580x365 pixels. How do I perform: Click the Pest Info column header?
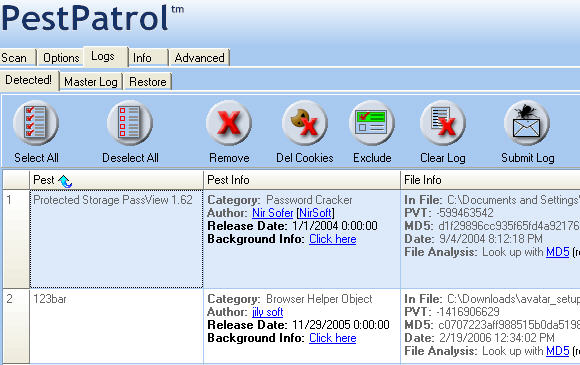(302, 180)
